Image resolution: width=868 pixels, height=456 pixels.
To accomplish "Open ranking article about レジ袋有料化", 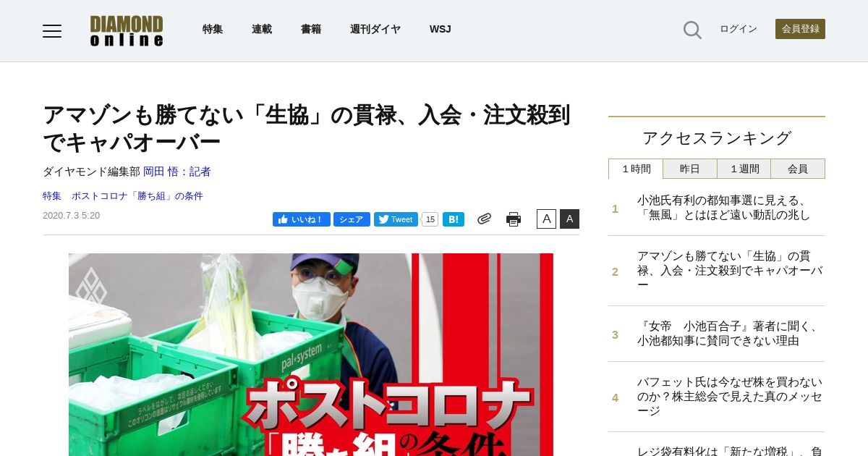I will click(730, 450).
